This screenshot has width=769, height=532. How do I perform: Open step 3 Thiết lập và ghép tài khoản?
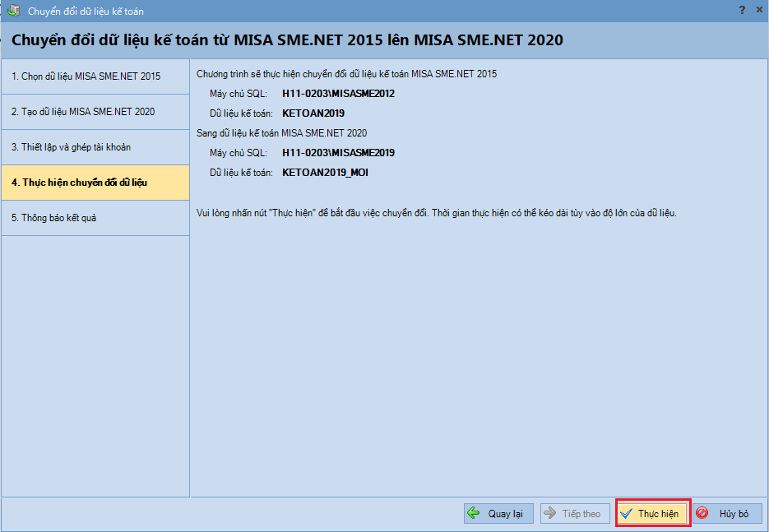coord(95,147)
